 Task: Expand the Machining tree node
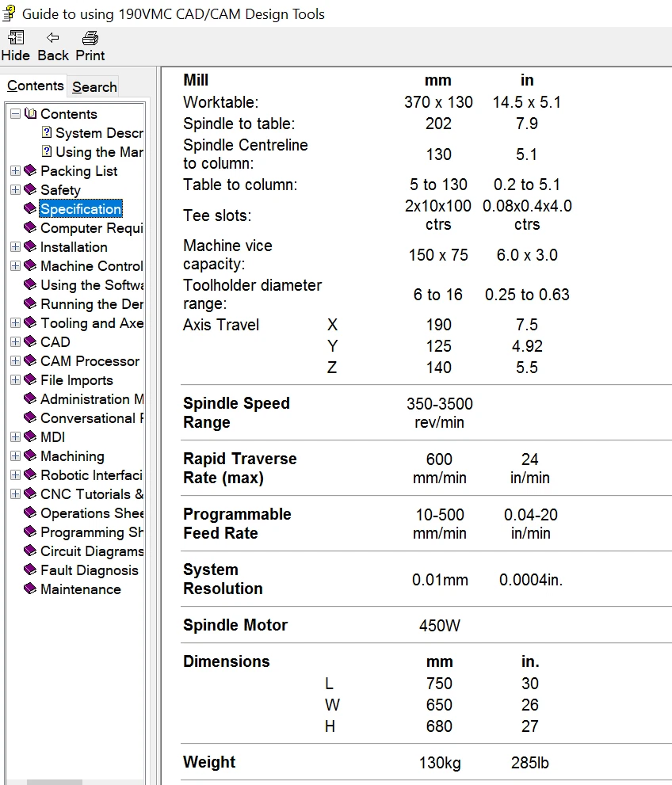pos(15,456)
